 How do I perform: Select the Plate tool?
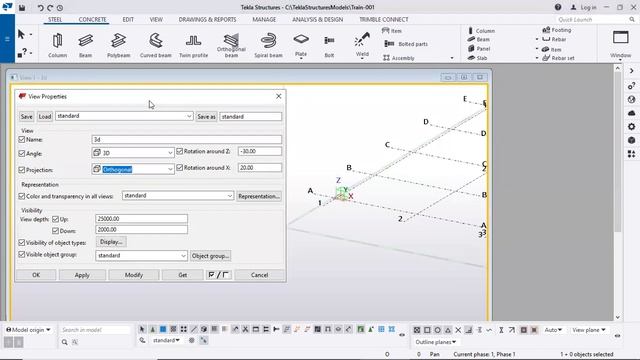click(301, 45)
